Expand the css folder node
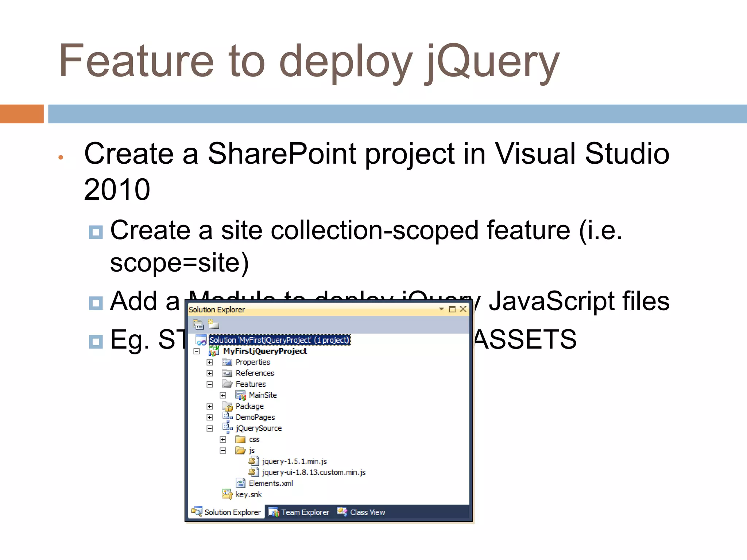The height and width of the screenshot is (560, 747). coord(223,440)
